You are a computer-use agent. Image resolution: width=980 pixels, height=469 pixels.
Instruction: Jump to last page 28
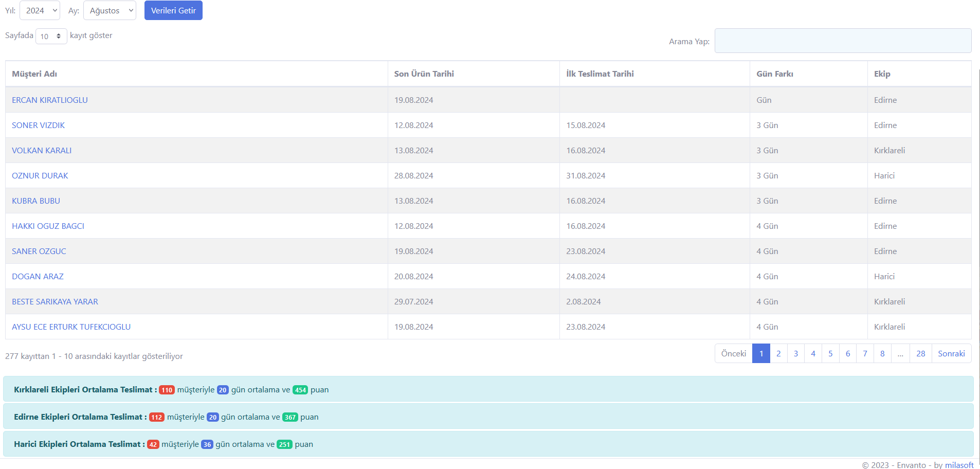point(920,354)
